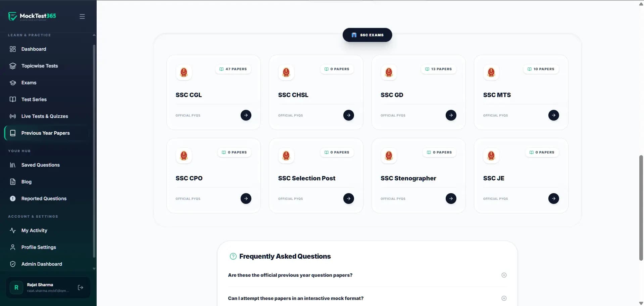Open SSC MTS with arrow button
644x306 pixels.
coord(554,115)
